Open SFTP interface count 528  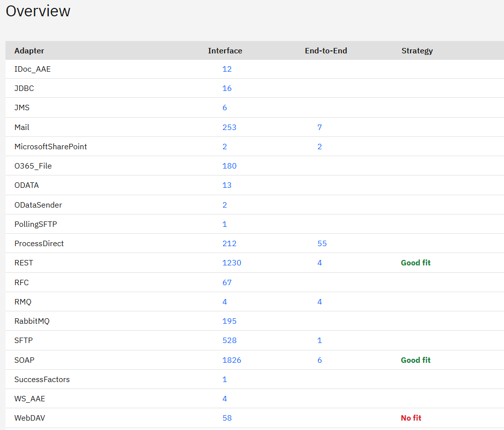[229, 341]
